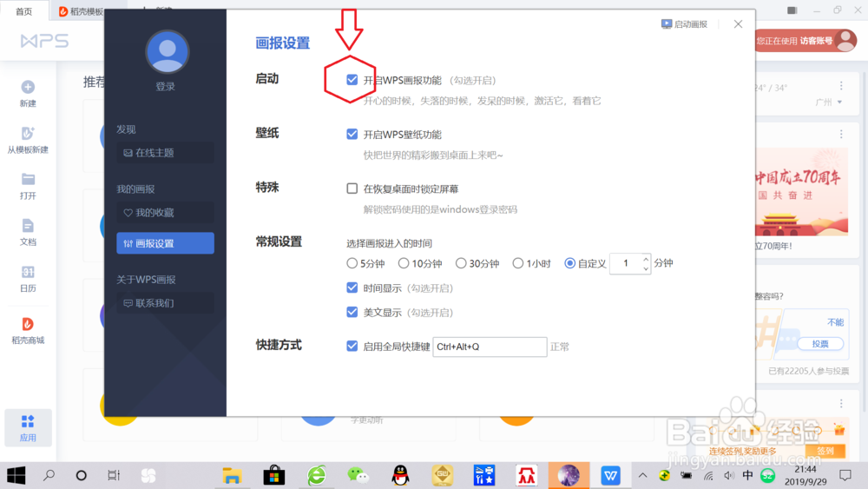Open the green e browser on taskbar
Screen dimensions: 868x489
click(x=317, y=475)
